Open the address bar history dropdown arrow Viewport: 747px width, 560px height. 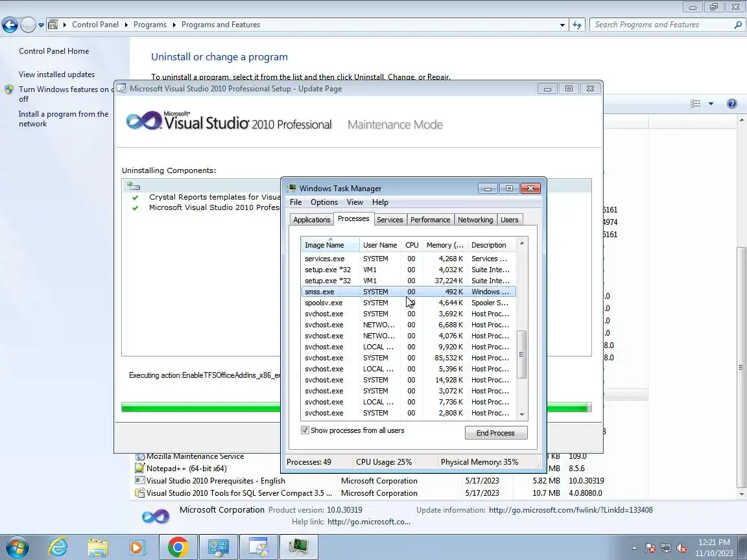pos(562,25)
